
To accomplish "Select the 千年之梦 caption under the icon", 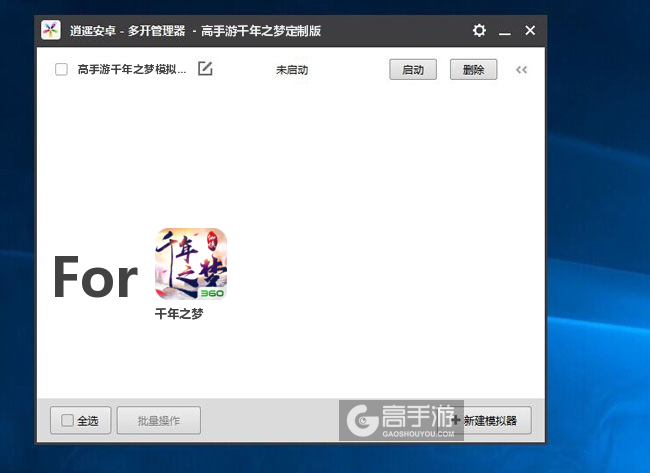I will pos(179,313).
